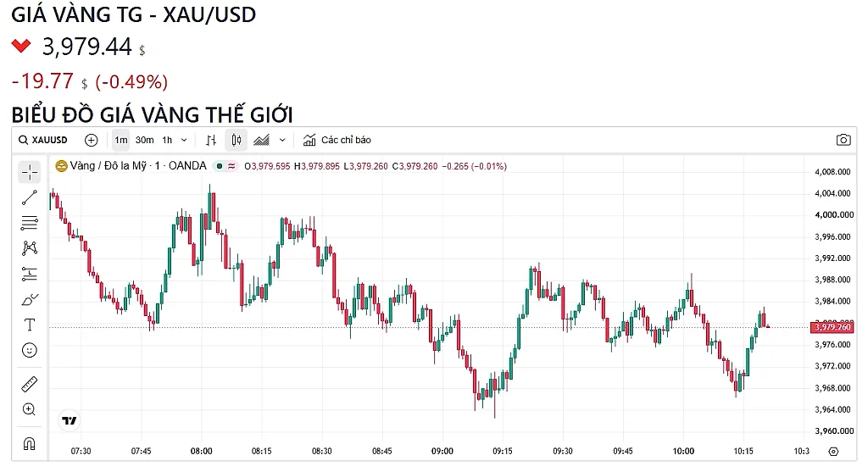
Task: Pick the text annotation tool
Action: (30, 325)
